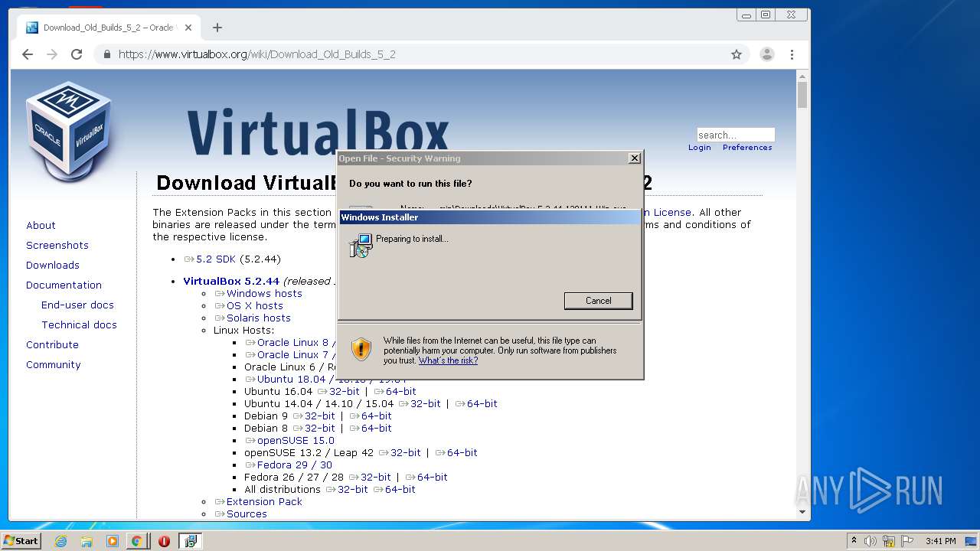Open the Windows Start menu

click(21, 540)
